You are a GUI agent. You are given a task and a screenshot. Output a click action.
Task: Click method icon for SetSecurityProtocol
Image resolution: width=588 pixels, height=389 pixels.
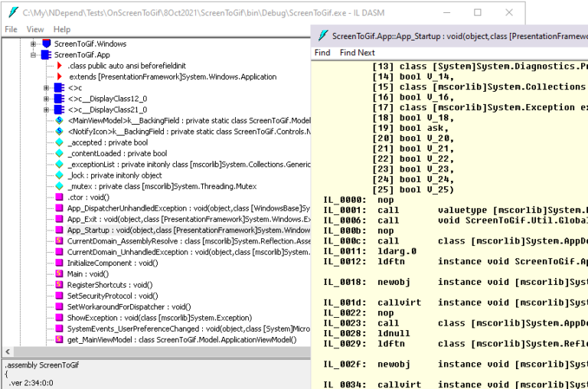[59, 296]
